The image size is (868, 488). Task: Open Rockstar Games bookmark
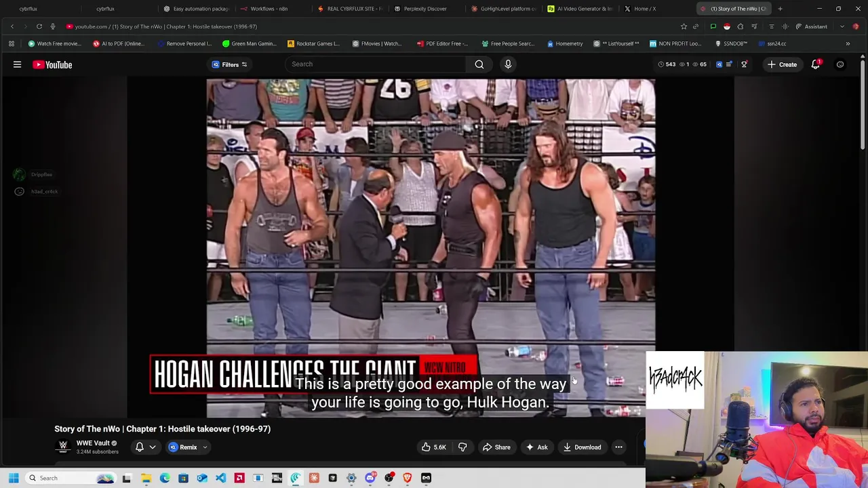click(x=313, y=43)
